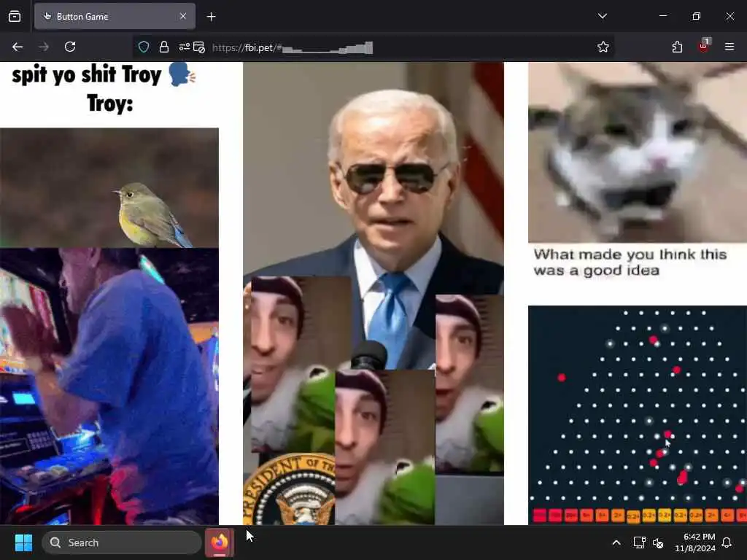Open the Firefox application hamburger menu
This screenshot has width=747, height=560.
coord(729,47)
